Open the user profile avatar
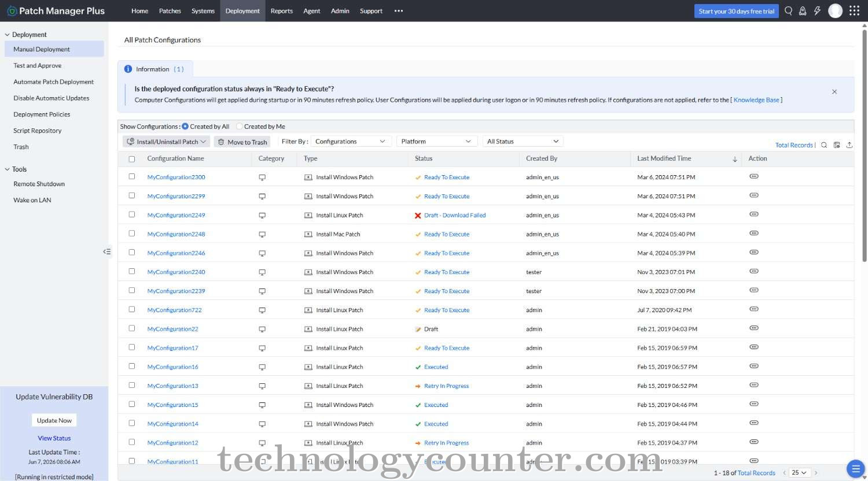Image resolution: width=868 pixels, height=481 pixels. click(835, 10)
